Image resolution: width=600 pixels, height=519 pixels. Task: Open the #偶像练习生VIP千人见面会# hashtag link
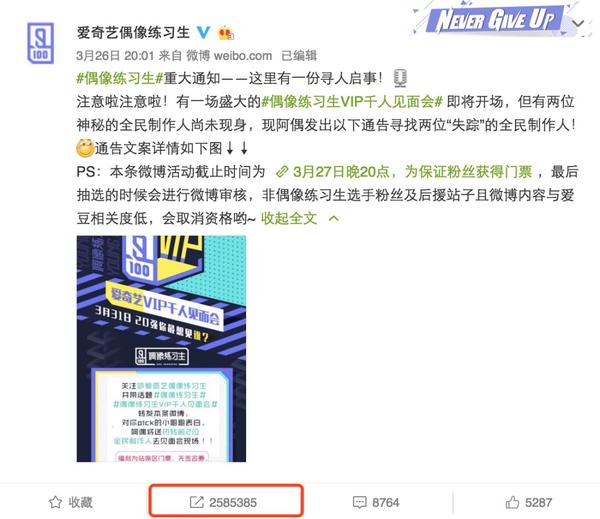[x=352, y=102]
